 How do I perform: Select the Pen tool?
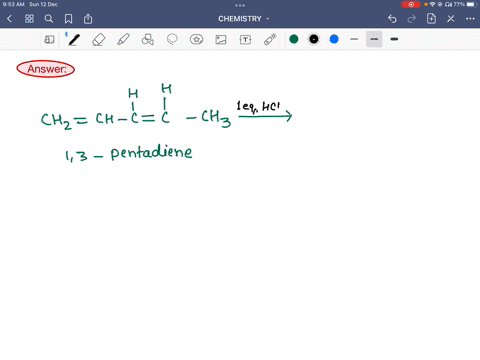(x=73, y=39)
